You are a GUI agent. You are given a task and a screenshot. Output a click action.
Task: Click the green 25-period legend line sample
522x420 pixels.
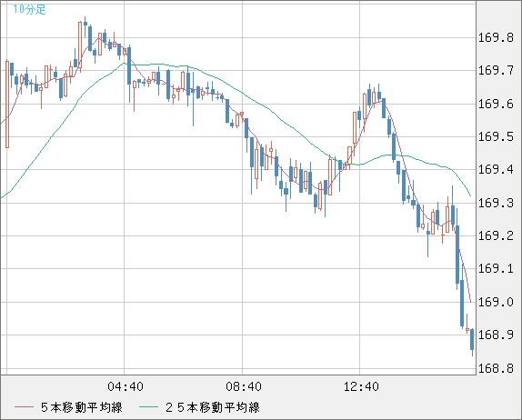(x=148, y=407)
